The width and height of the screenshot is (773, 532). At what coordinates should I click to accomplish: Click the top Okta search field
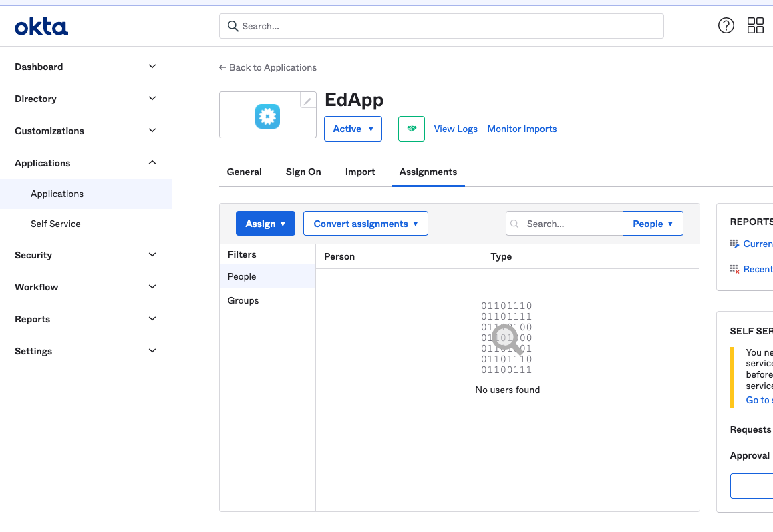click(441, 26)
